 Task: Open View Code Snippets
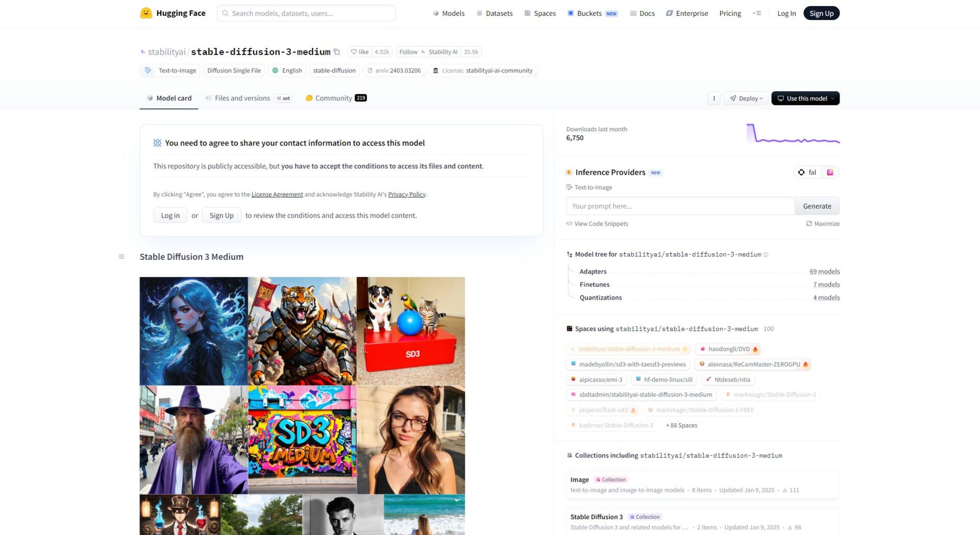(597, 224)
